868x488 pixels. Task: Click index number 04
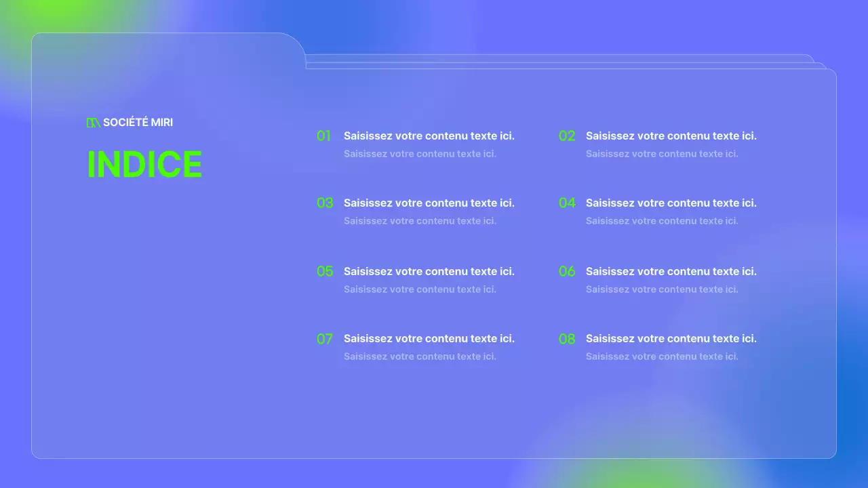click(x=567, y=203)
